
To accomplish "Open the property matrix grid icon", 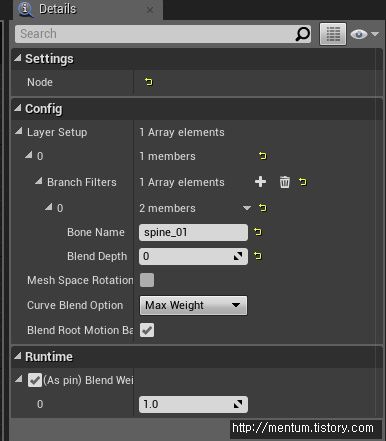I will pyautogui.click(x=333, y=34).
